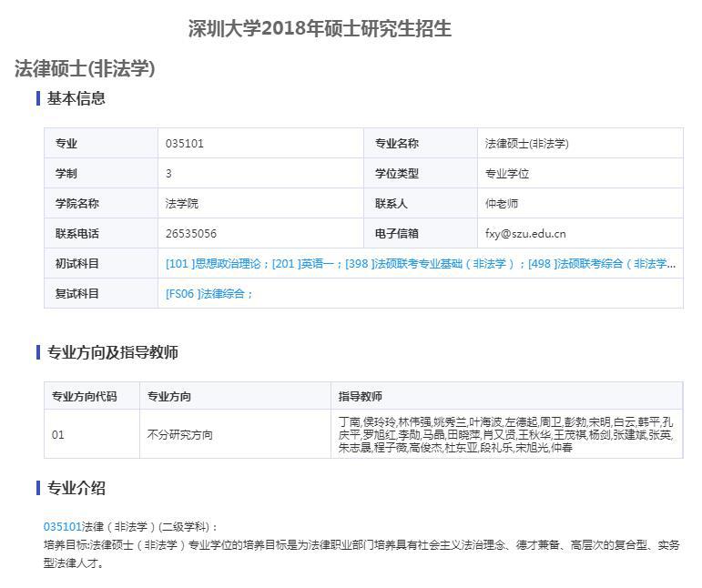
Task: Click the 不分研究方向 cell
Action: pos(236,434)
